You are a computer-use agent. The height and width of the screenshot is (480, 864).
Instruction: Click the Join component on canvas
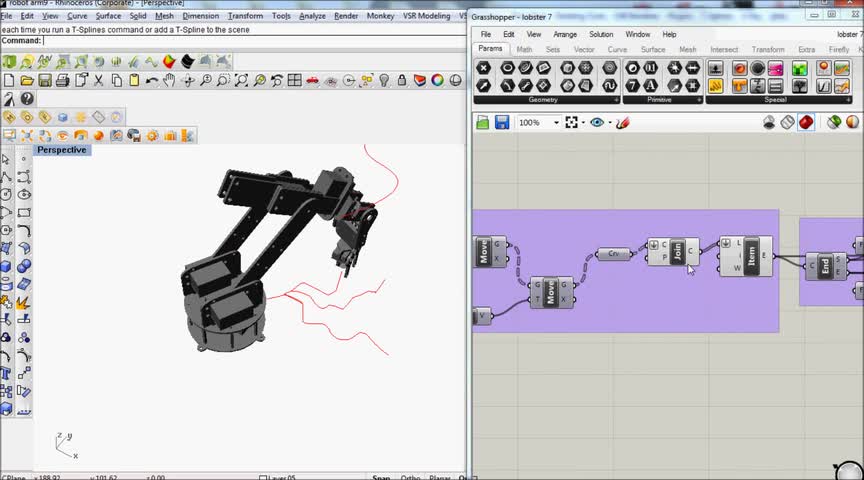tap(676, 252)
